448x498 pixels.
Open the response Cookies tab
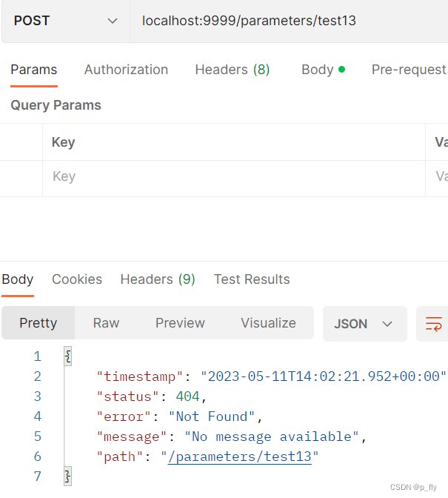click(77, 279)
